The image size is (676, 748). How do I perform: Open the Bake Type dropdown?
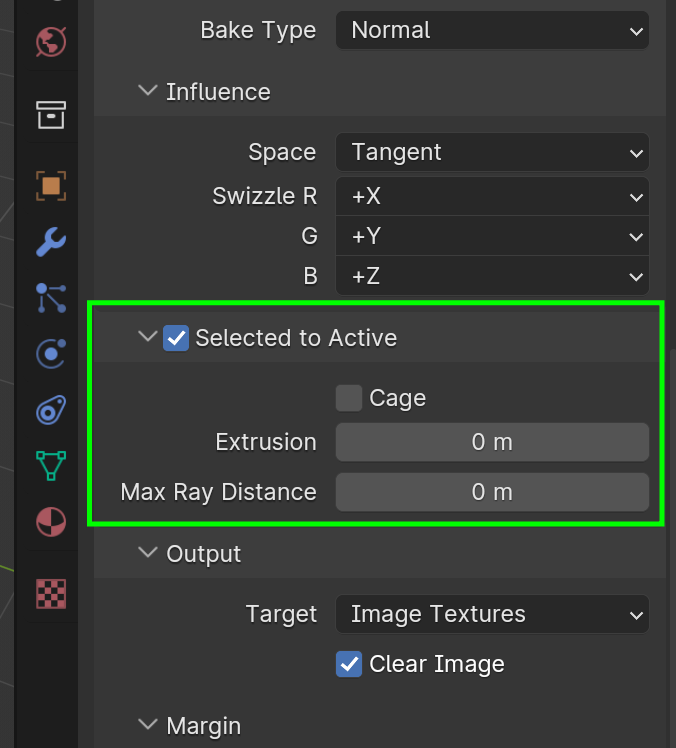(x=492, y=31)
